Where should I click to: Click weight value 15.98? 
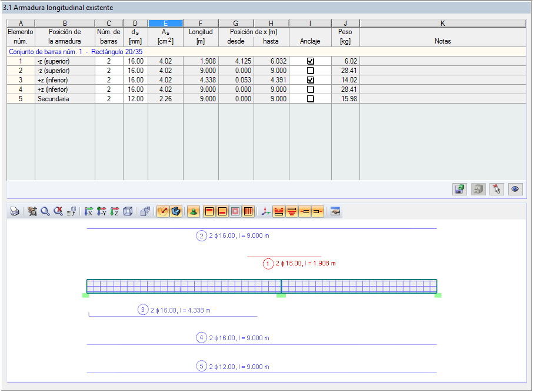346,99
